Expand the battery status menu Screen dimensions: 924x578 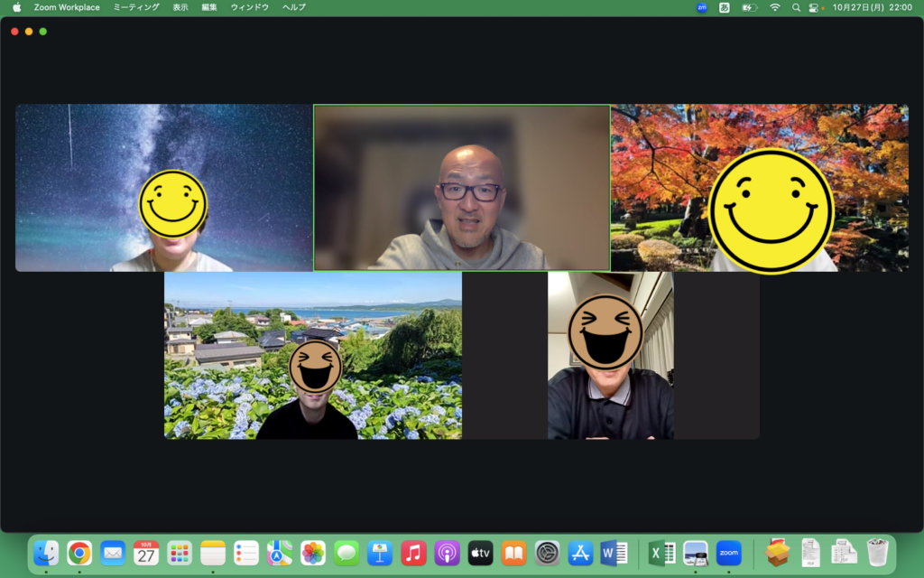[749, 7]
